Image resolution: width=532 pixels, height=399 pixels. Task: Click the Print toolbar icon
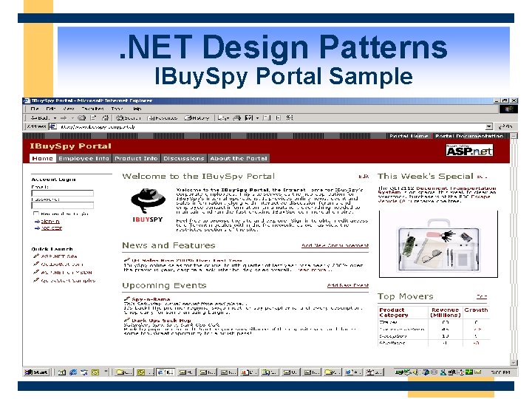pos(237,117)
